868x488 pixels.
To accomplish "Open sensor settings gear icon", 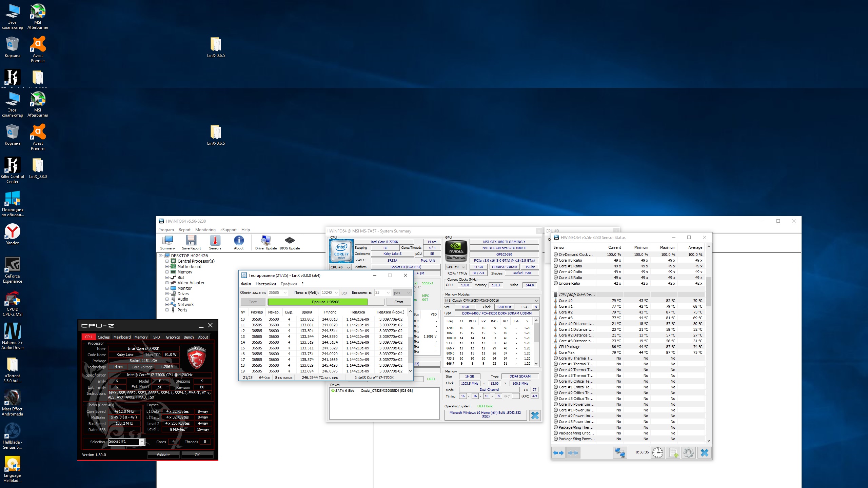I will click(x=688, y=452).
